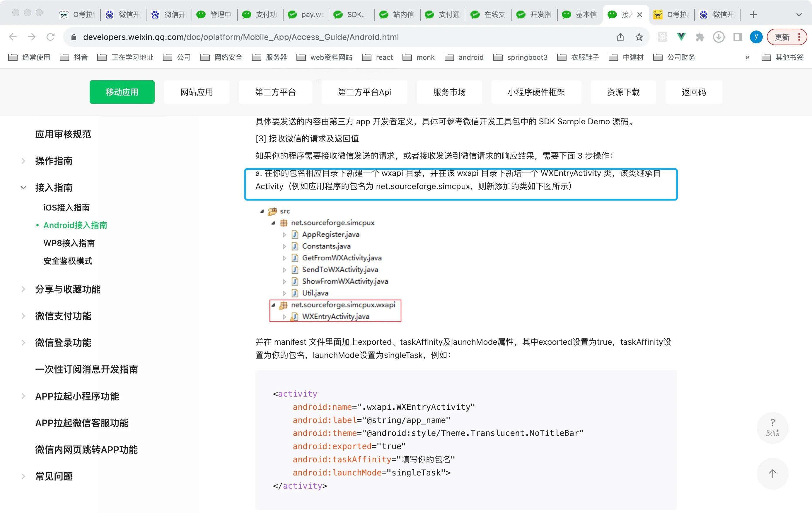Open the 安全鉴权模式 sidebar link

pyautogui.click(x=68, y=261)
